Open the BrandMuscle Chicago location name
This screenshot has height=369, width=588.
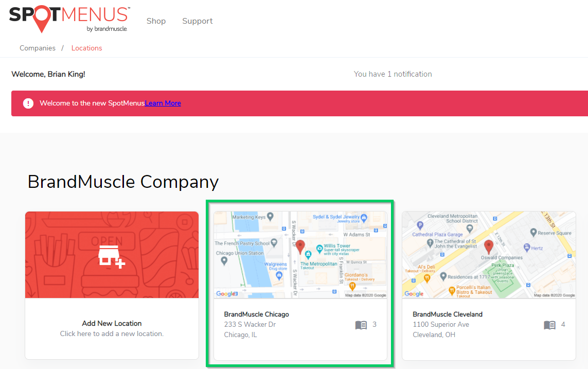pyautogui.click(x=257, y=314)
